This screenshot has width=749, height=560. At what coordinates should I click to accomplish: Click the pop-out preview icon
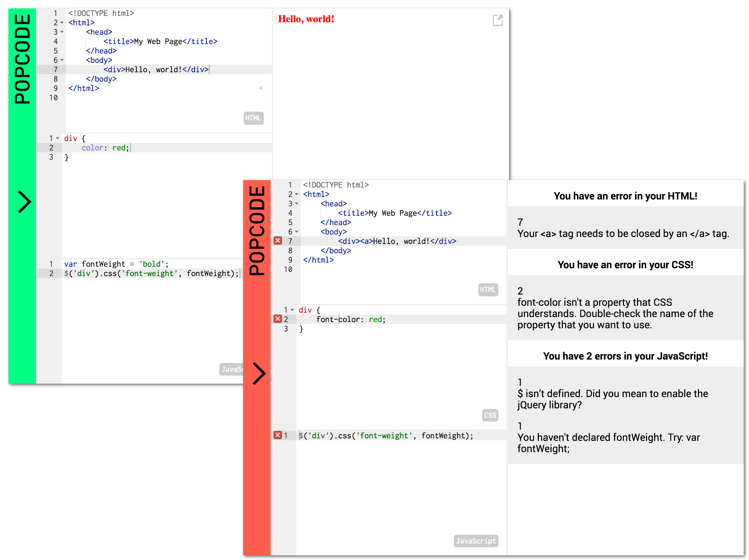coord(497,20)
